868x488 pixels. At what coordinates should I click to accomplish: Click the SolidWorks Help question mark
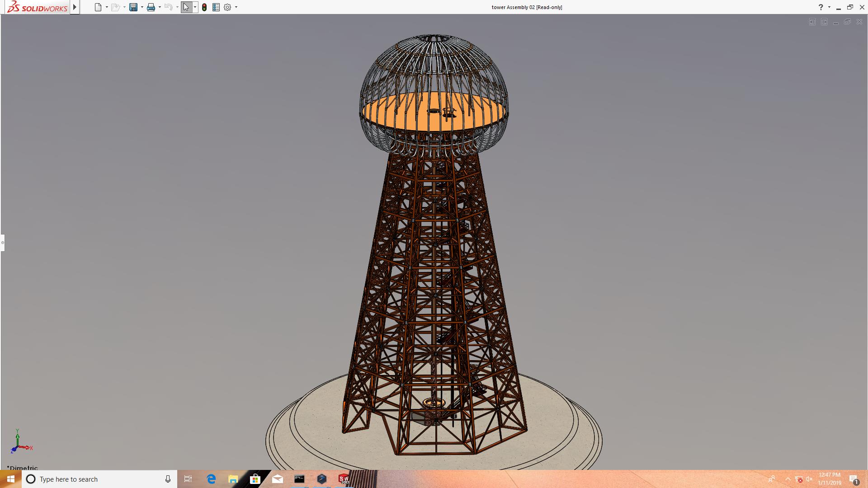coord(821,7)
